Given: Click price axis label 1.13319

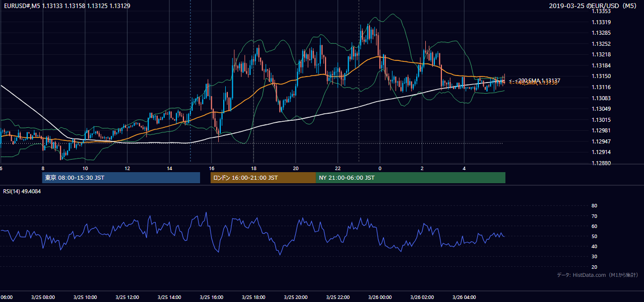Looking at the screenshot, I should point(601,22).
